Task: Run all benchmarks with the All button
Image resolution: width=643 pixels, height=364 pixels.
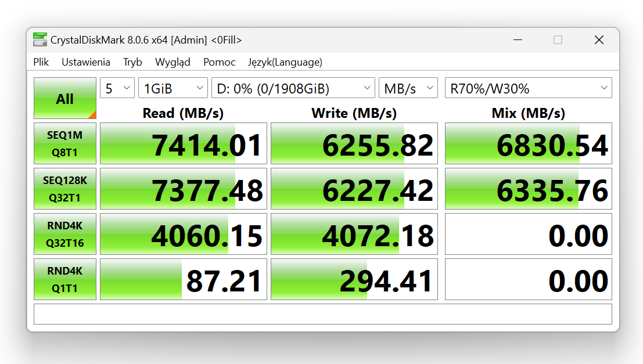Action: (65, 99)
